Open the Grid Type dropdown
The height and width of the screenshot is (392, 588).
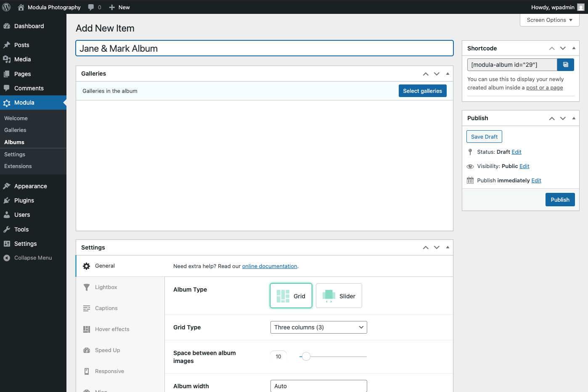(318, 327)
